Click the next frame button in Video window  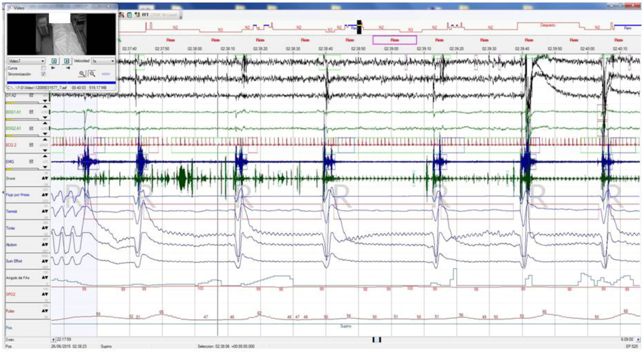click(x=66, y=61)
